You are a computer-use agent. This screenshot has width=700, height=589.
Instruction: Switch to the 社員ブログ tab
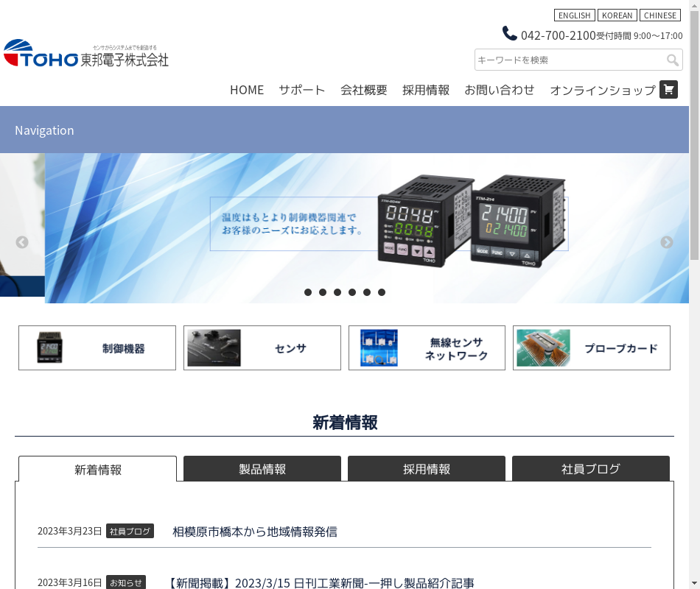click(591, 469)
